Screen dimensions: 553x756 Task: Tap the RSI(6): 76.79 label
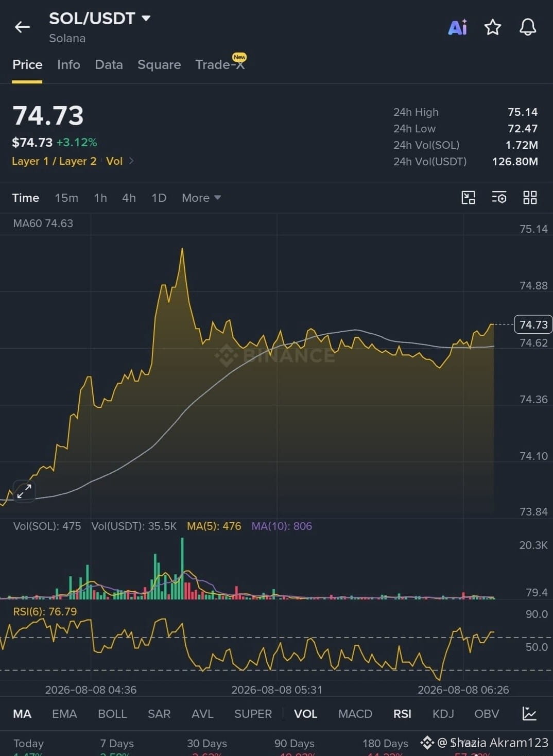pyautogui.click(x=45, y=612)
